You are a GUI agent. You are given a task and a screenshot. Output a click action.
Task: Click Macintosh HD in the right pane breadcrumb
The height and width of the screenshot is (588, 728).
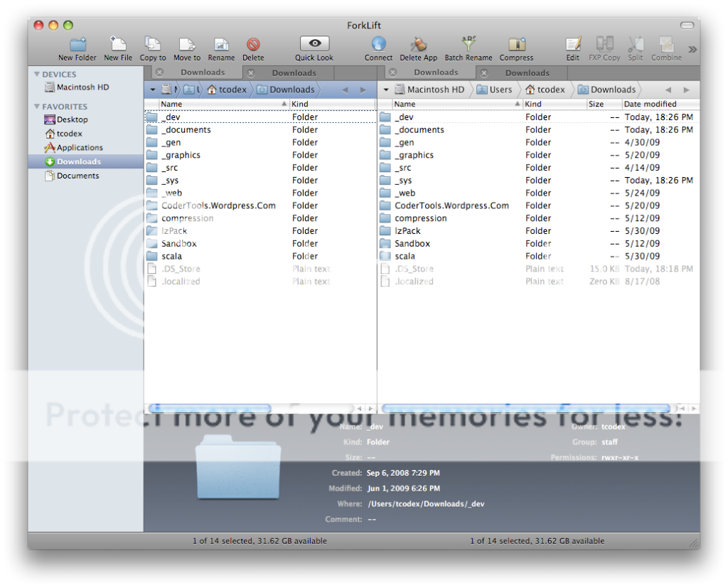[x=429, y=90]
